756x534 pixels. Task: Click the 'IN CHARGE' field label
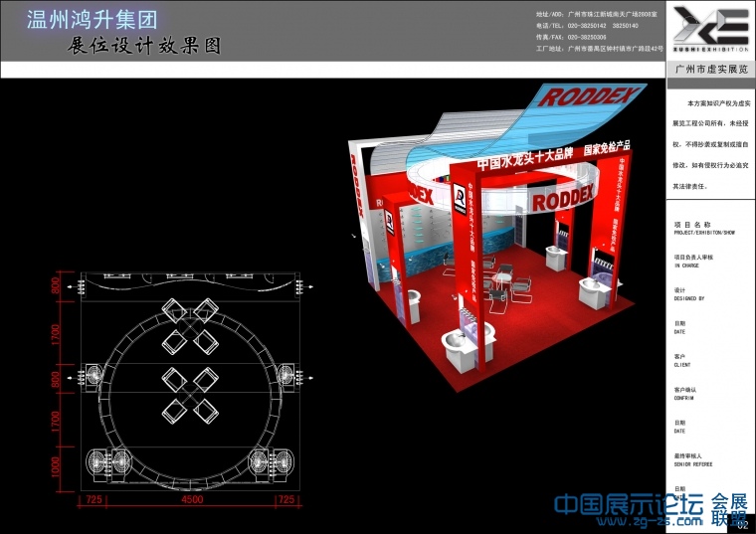point(686,266)
